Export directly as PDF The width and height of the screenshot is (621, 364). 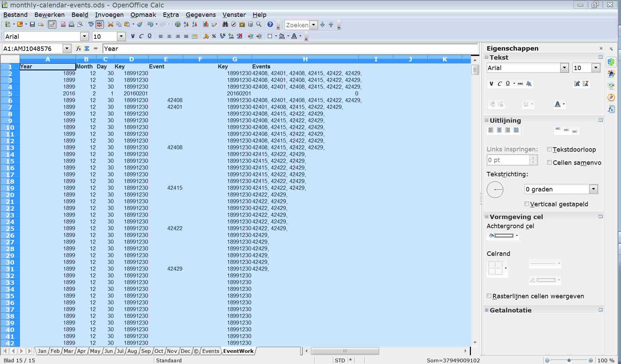click(63, 25)
